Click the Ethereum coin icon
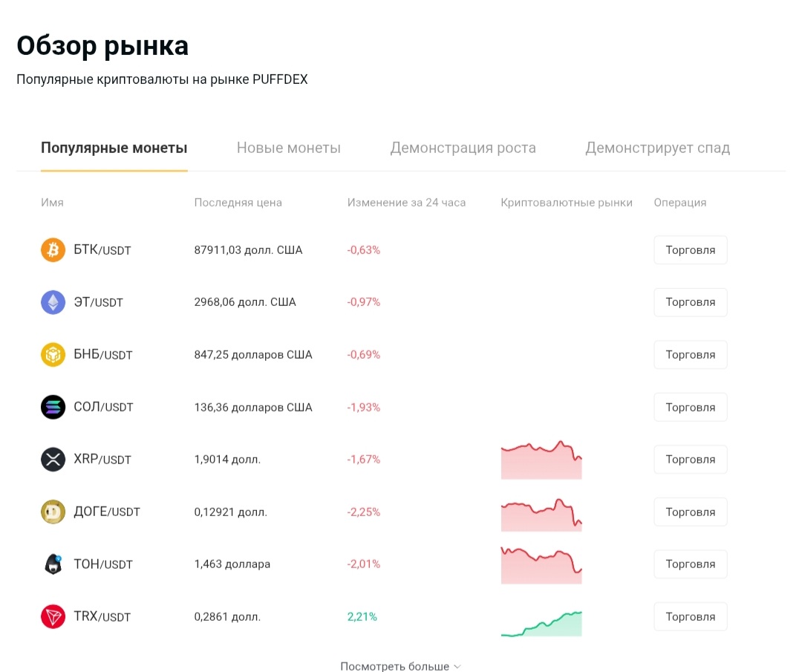The width and height of the screenshot is (802, 672). pyautogui.click(x=53, y=302)
